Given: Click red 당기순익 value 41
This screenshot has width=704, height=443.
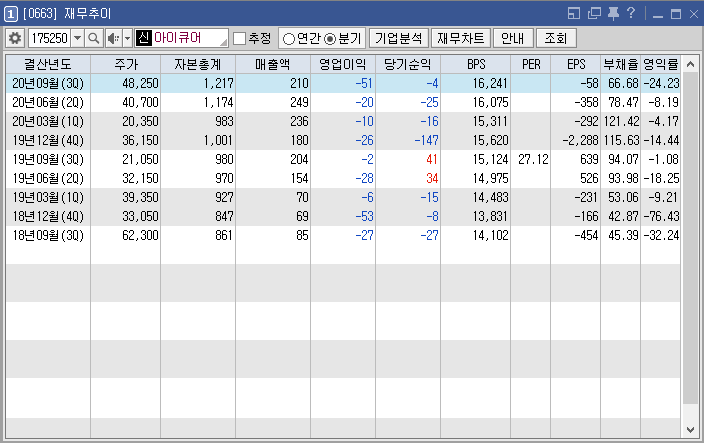Looking at the screenshot, I should [432, 159].
